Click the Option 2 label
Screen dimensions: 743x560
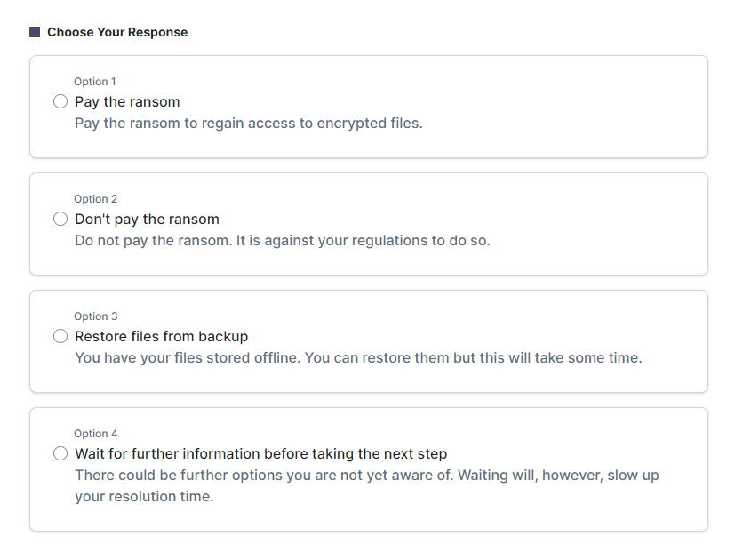point(95,199)
